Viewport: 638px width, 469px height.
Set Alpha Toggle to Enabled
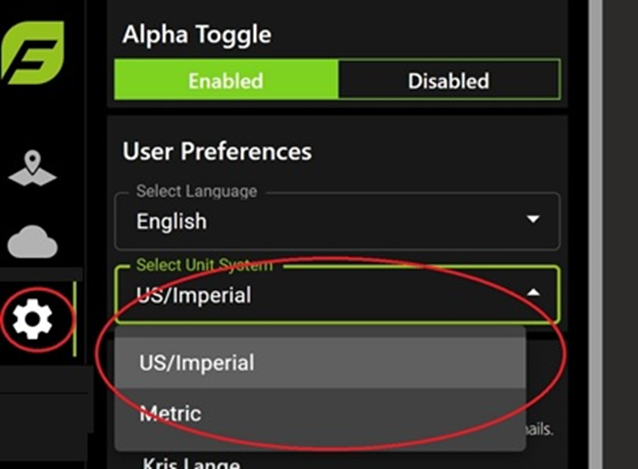[x=226, y=80]
